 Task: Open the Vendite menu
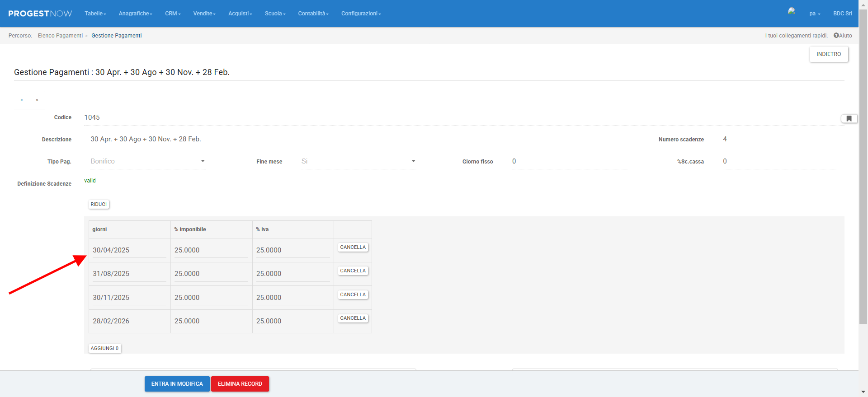(204, 14)
